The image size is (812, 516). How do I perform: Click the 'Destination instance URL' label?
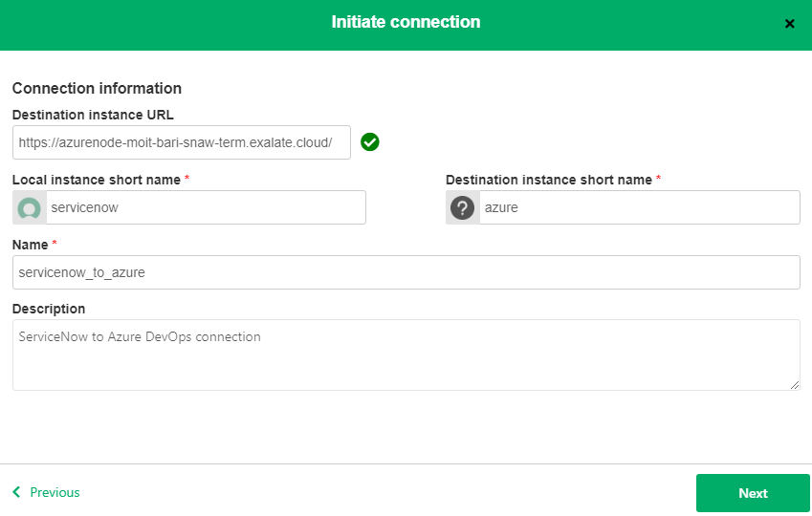click(x=93, y=116)
